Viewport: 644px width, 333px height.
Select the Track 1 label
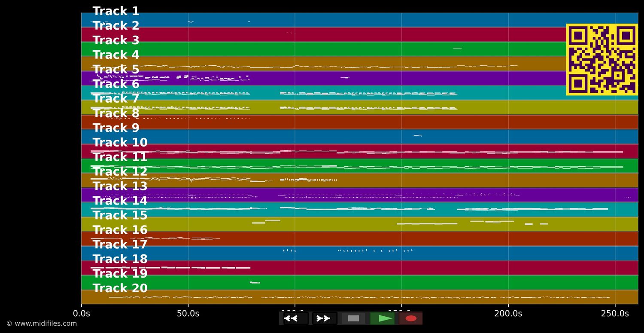pos(116,11)
